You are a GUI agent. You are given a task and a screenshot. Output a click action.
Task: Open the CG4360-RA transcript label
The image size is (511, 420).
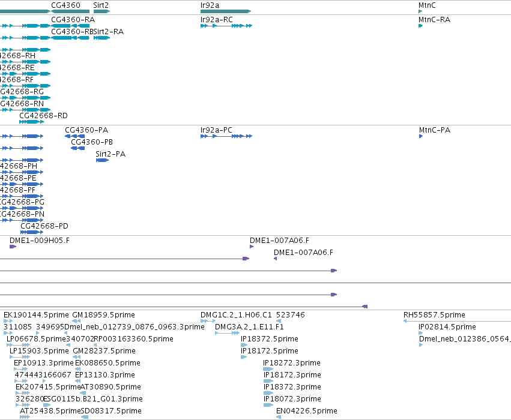point(73,20)
